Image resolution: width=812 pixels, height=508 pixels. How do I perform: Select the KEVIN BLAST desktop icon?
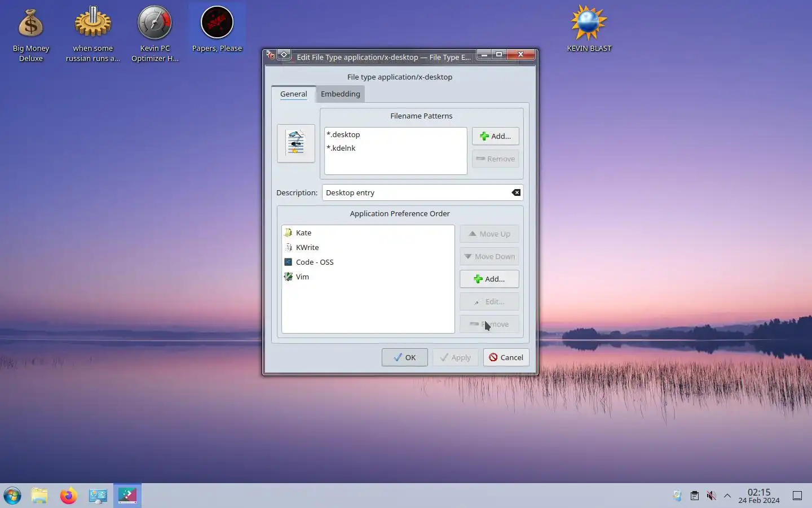[x=589, y=29]
